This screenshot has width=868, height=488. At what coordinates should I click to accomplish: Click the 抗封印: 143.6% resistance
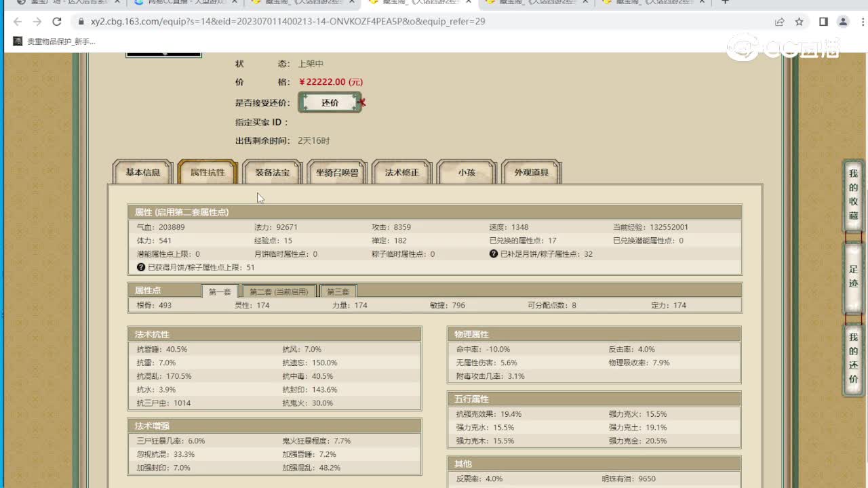[x=310, y=390]
